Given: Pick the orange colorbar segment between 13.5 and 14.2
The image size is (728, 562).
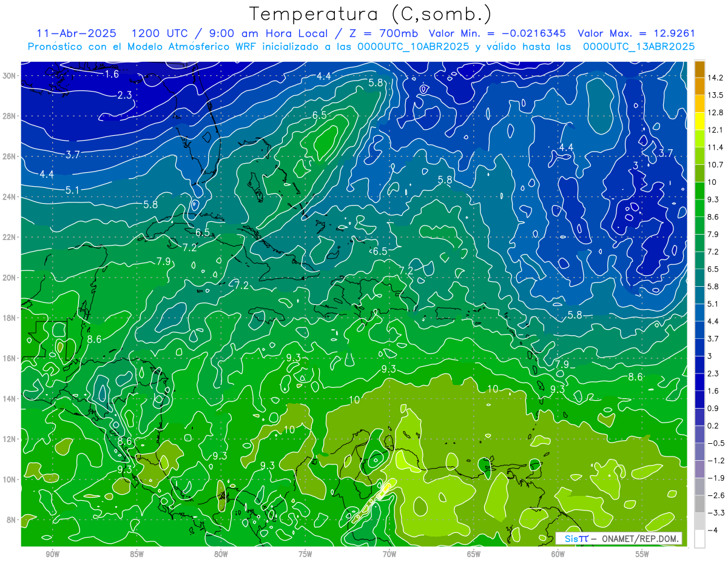Looking at the screenshot, I should point(700,86).
